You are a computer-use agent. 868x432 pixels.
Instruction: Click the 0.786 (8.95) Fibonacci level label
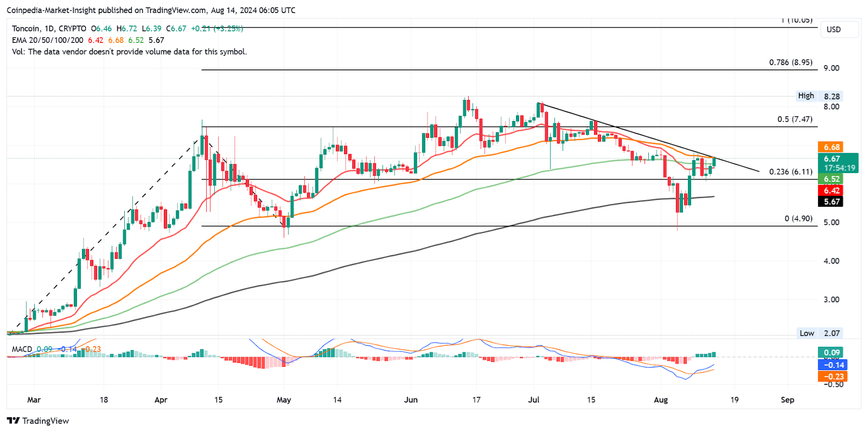click(x=790, y=62)
